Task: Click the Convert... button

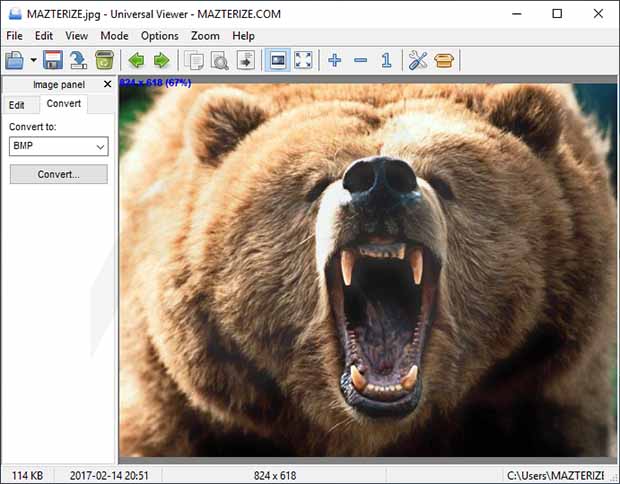Action: 59,174
